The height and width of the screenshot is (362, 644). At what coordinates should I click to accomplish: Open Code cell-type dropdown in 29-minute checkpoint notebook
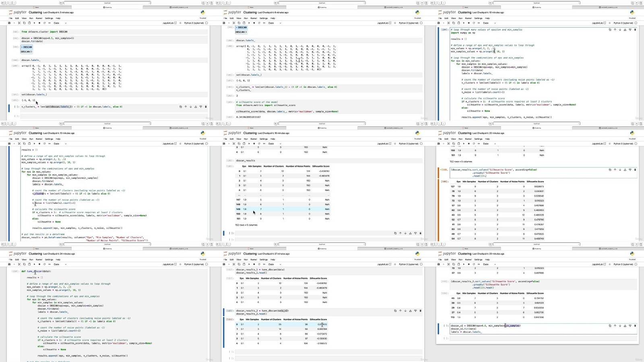click(x=489, y=264)
